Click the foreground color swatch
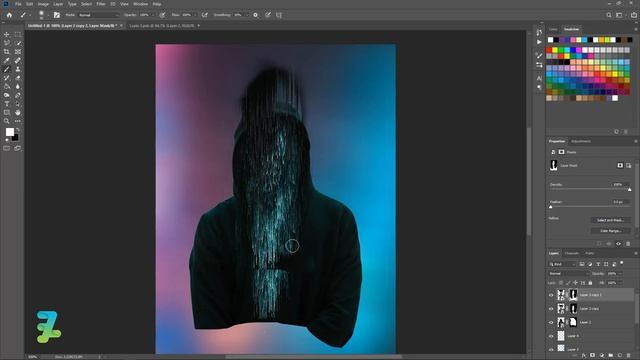 click(x=10, y=132)
